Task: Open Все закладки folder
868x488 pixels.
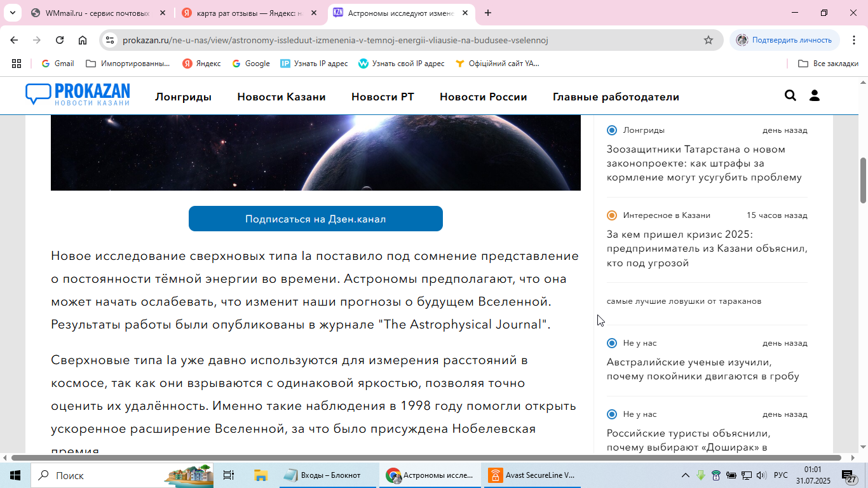Action: [828, 64]
